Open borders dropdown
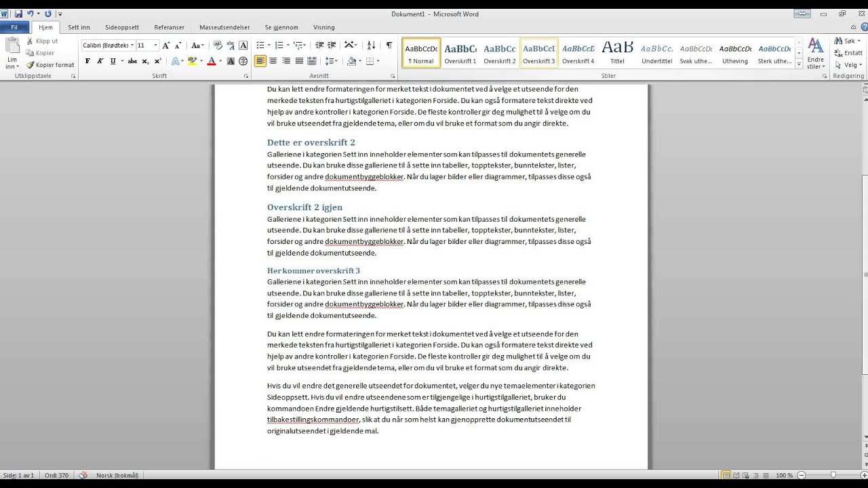 tap(378, 61)
